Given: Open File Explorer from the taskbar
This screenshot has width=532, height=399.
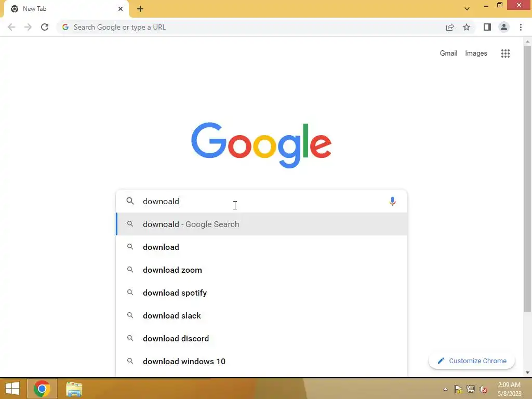Looking at the screenshot, I should point(74,389).
